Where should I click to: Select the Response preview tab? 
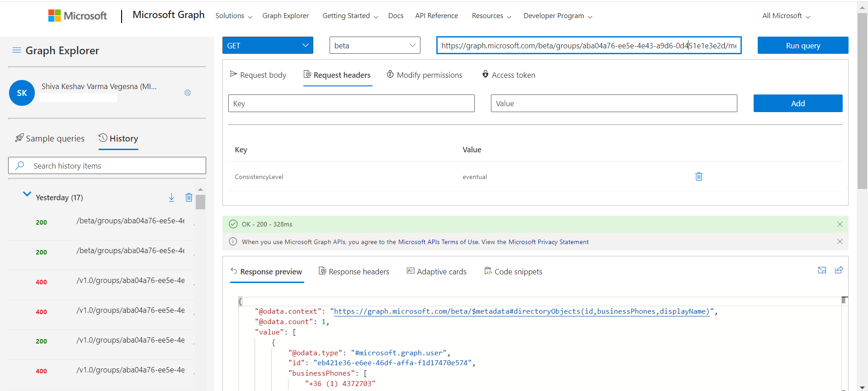tap(266, 272)
